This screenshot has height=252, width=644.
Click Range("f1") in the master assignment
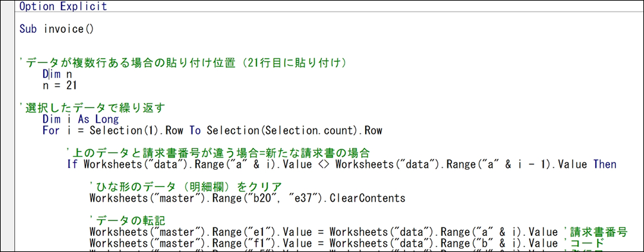(x=243, y=243)
